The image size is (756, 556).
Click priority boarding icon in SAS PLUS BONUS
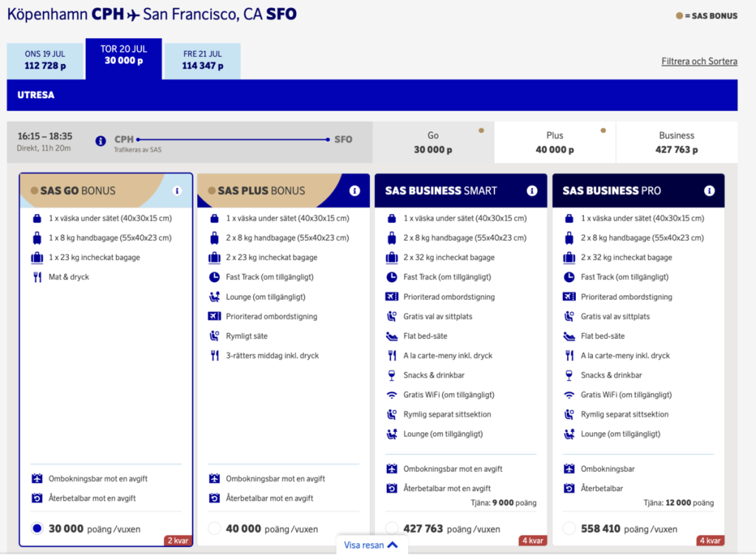point(215,316)
